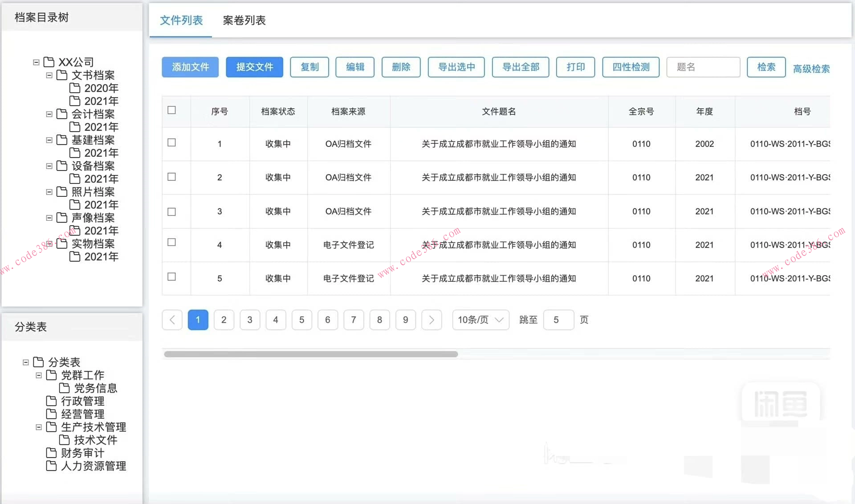
Task: Check the checkbox for row 5
Action: [x=171, y=276]
